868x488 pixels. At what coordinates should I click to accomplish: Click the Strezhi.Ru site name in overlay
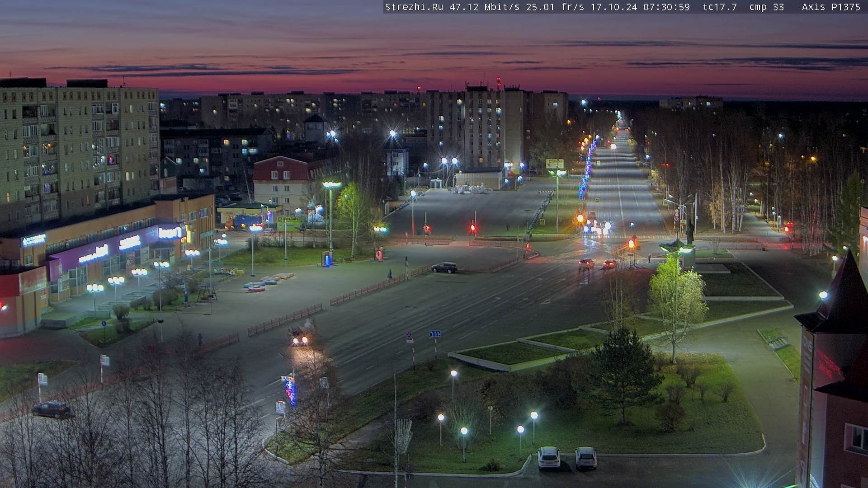415,7
